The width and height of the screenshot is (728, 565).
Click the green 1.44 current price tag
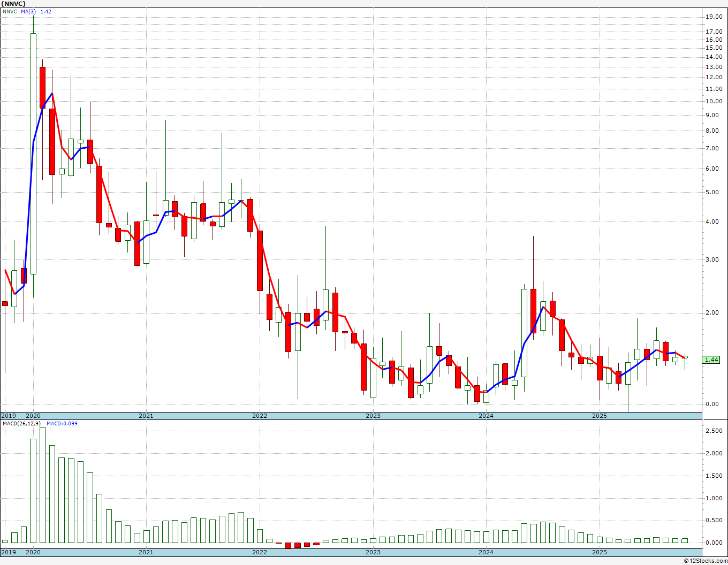(x=711, y=360)
